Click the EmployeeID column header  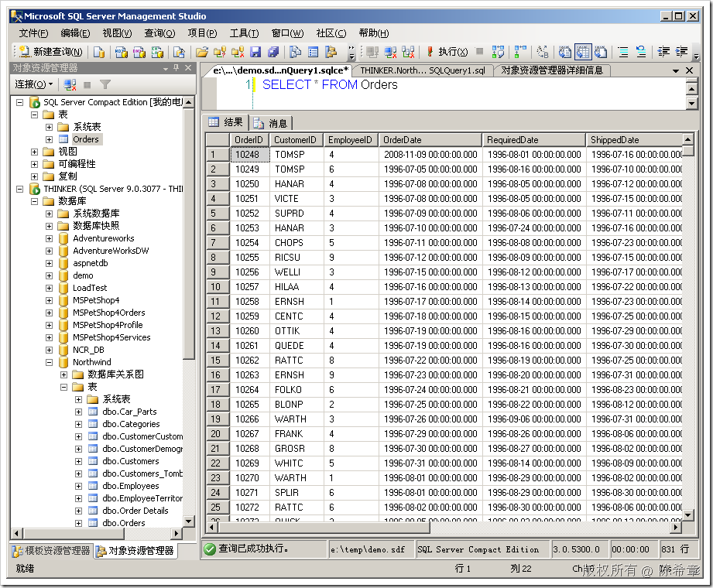pos(351,140)
